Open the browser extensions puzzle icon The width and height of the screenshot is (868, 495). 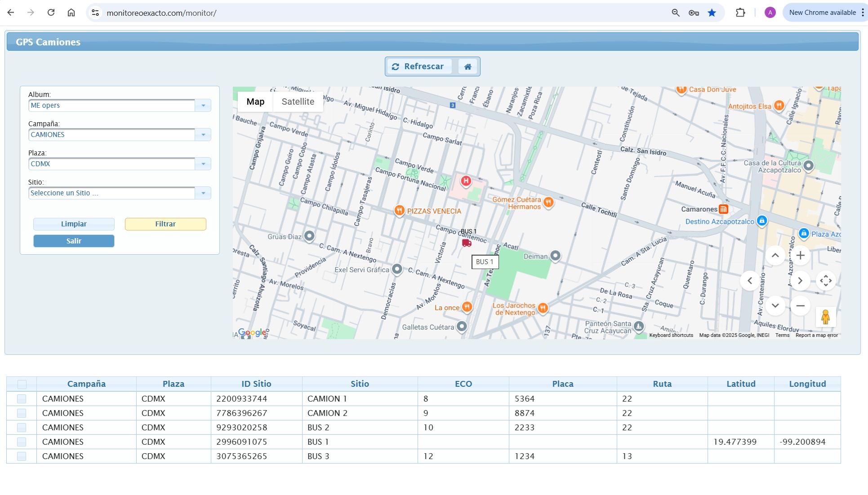[740, 12]
